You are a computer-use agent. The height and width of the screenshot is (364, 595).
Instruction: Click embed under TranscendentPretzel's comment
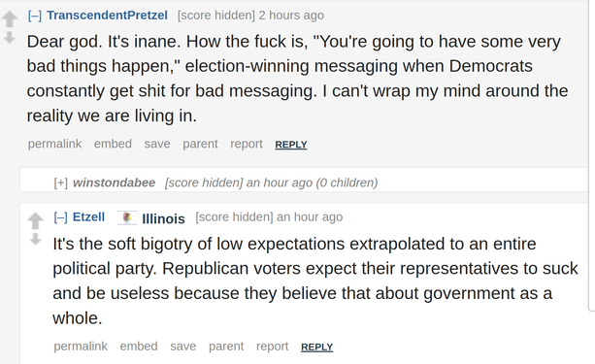tap(113, 144)
